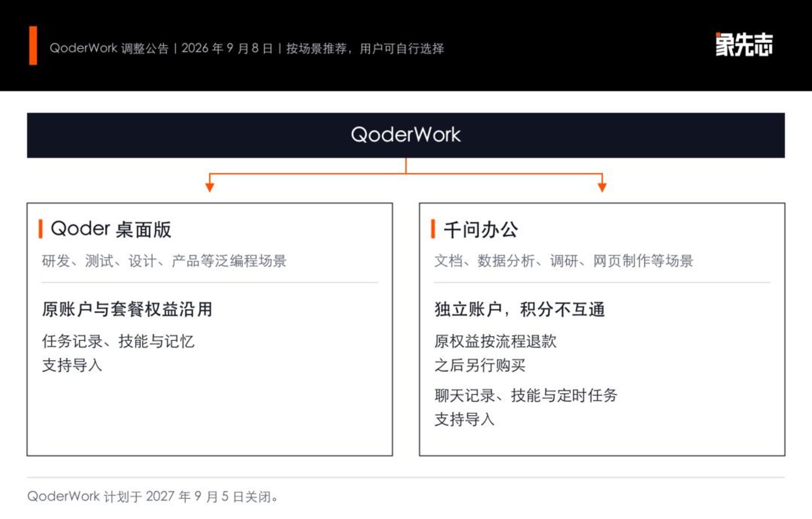Click the "Qoder 桌面版" card heading
This screenshot has width=812, height=519.
[x=111, y=229]
